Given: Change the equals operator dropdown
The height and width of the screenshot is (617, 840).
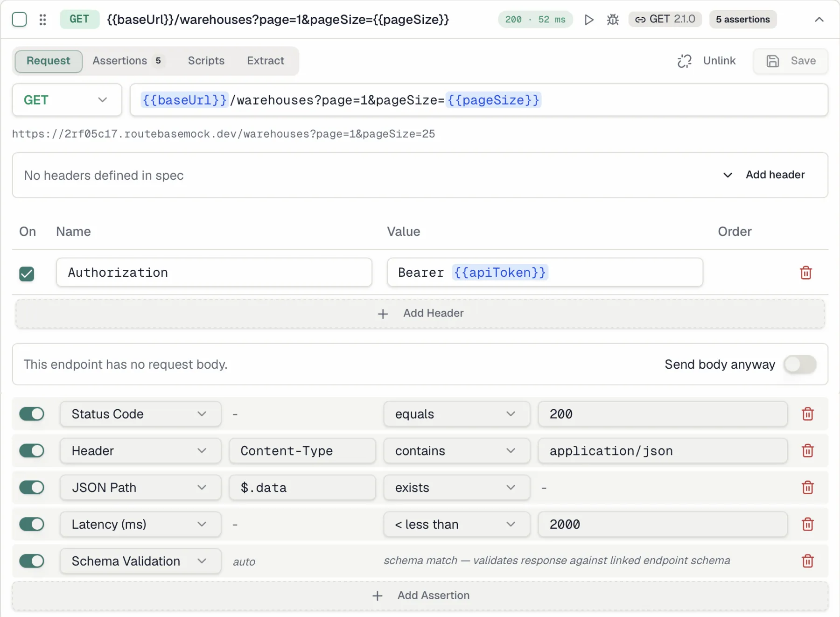Looking at the screenshot, I should tap(456, 414).
